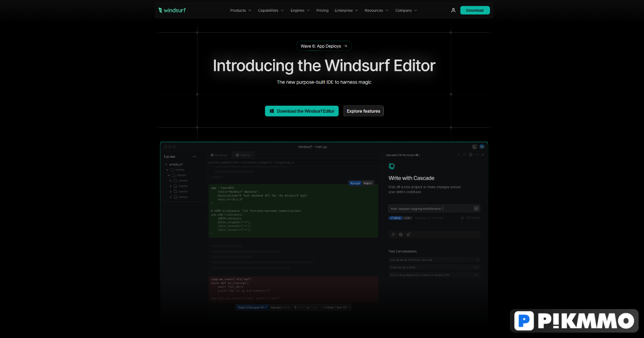Click the Explorer panel heading
Screen dimensions: 644x338
(170, 157)
